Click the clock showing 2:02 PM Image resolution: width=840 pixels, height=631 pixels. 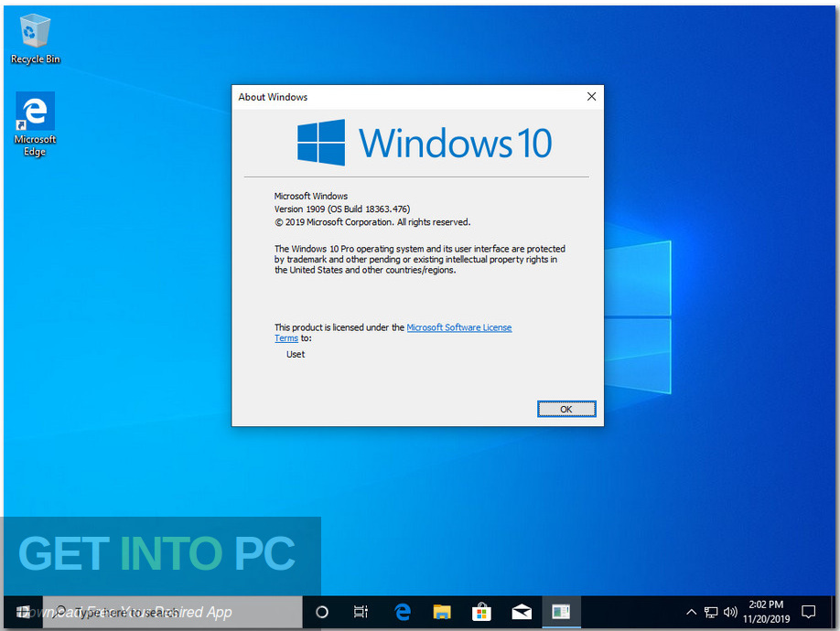(x=766, y=611)
